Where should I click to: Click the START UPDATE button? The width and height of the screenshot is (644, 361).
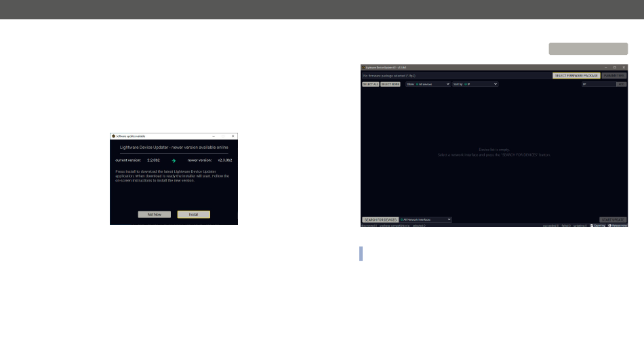613,220
